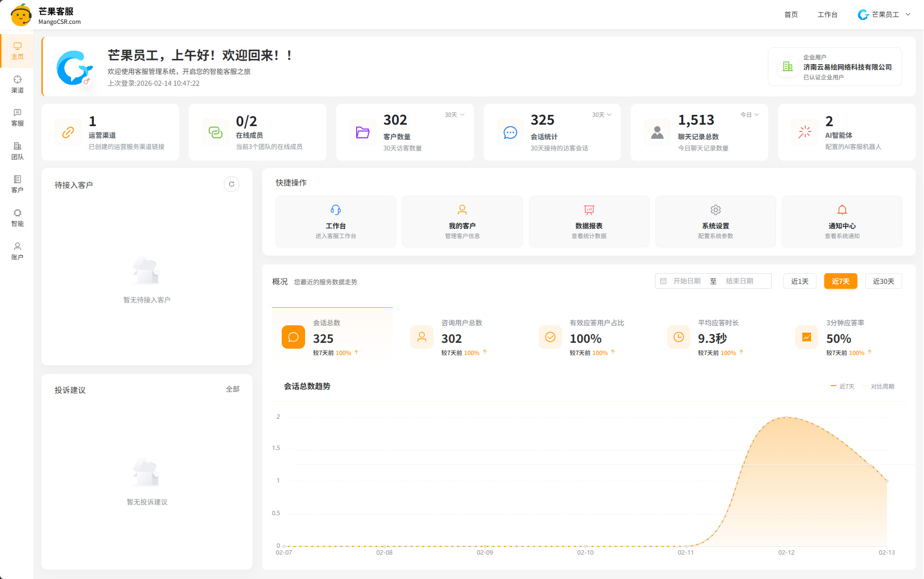Image resolution: width=924 pixels, height=579 pixels.
Task: Refresh the 待接入客户 list
Action: click(232, 184)
